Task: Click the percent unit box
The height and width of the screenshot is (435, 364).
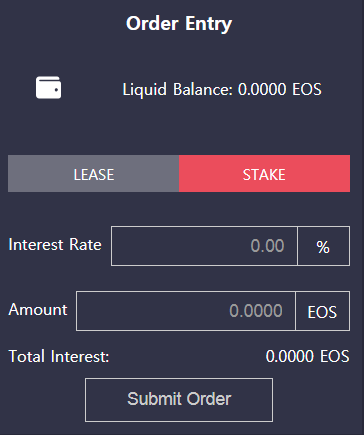Action: point(323,246)
